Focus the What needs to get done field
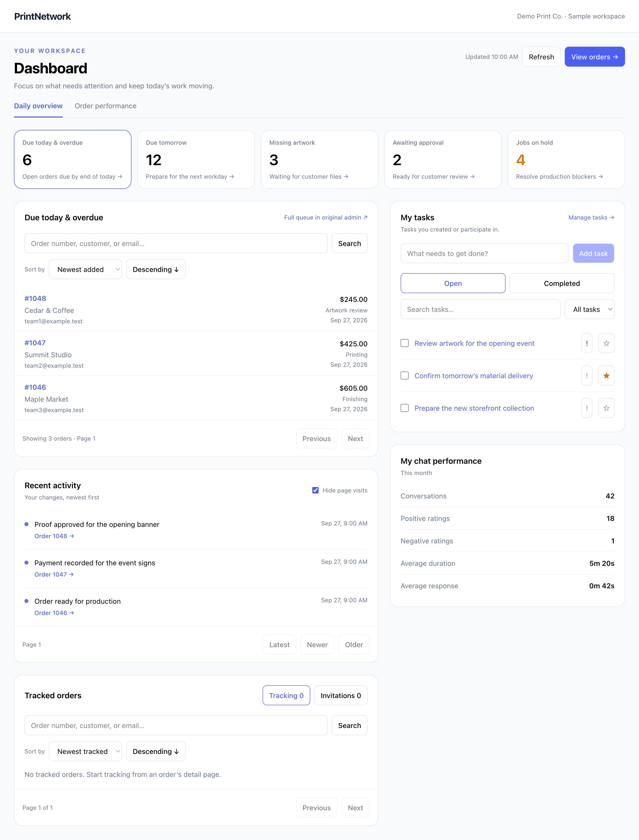Screen dimensions: 639x840 pyautogui.click(x=484, y=253)
